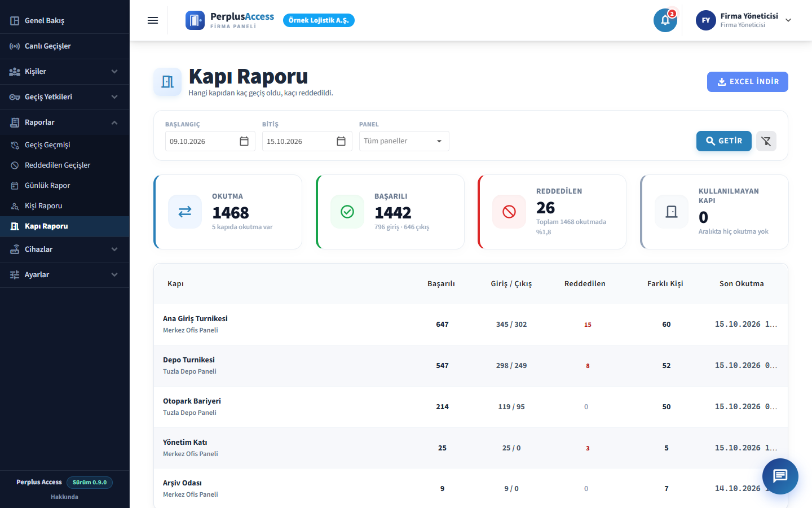
Task: Open the chat bubble button
Action: click(780, 476)
